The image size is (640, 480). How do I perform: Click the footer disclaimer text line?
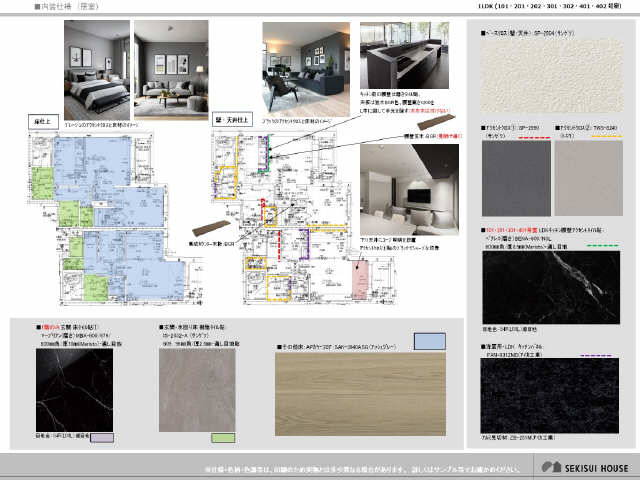click(362, 469)
